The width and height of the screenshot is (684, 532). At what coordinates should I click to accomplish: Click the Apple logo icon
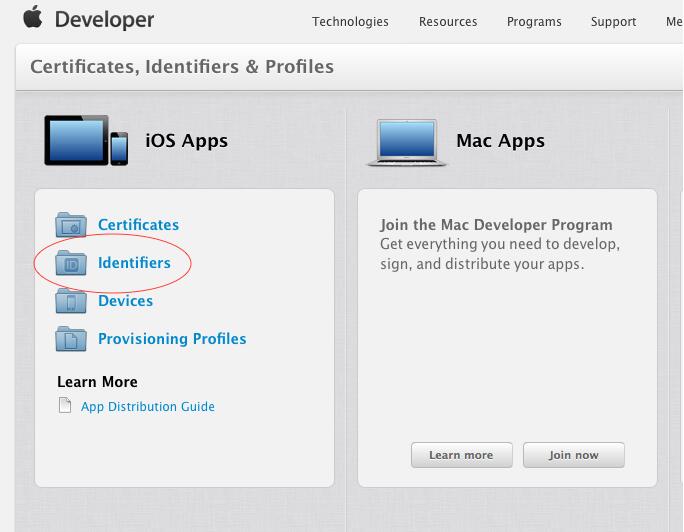pos(33,17)
